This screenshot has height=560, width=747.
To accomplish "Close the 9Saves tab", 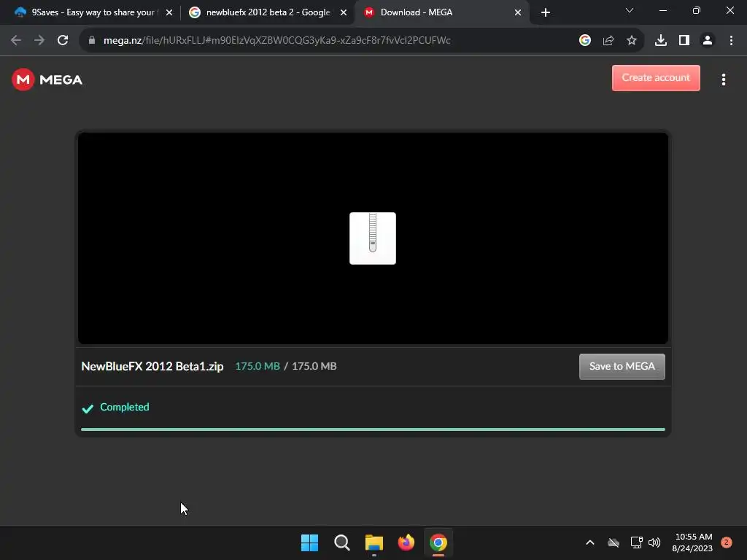I will (x=169, y=12).
